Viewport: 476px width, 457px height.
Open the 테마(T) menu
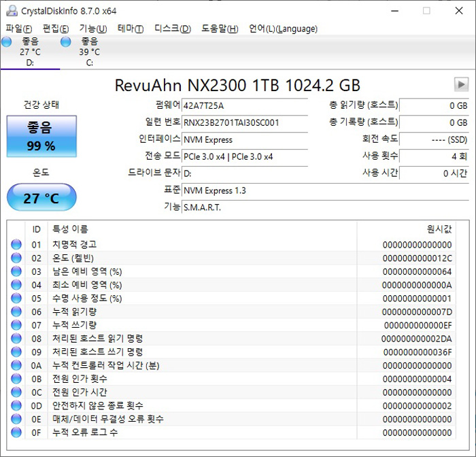(x=131, y=29)
